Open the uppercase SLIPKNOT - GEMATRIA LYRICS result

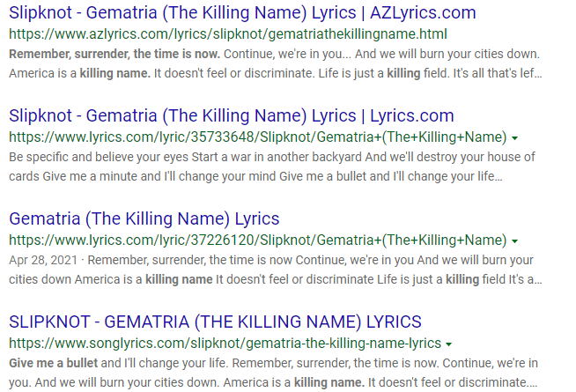tap(216, 321)
